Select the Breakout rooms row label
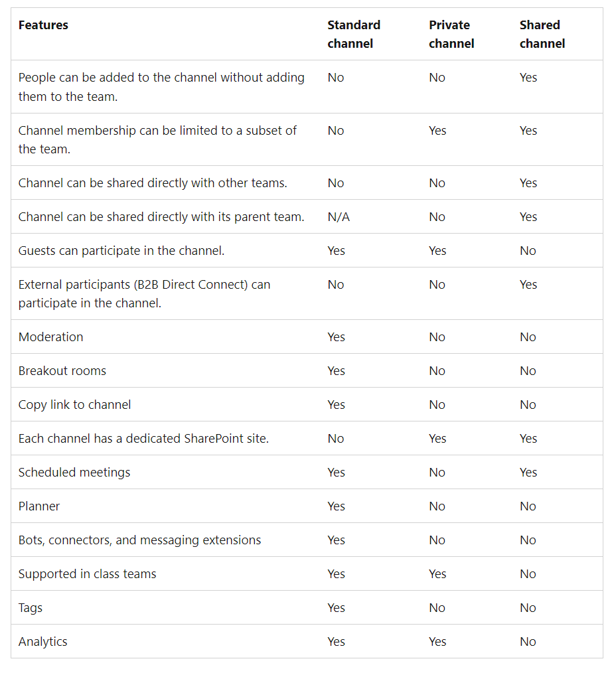 point(62,371)
